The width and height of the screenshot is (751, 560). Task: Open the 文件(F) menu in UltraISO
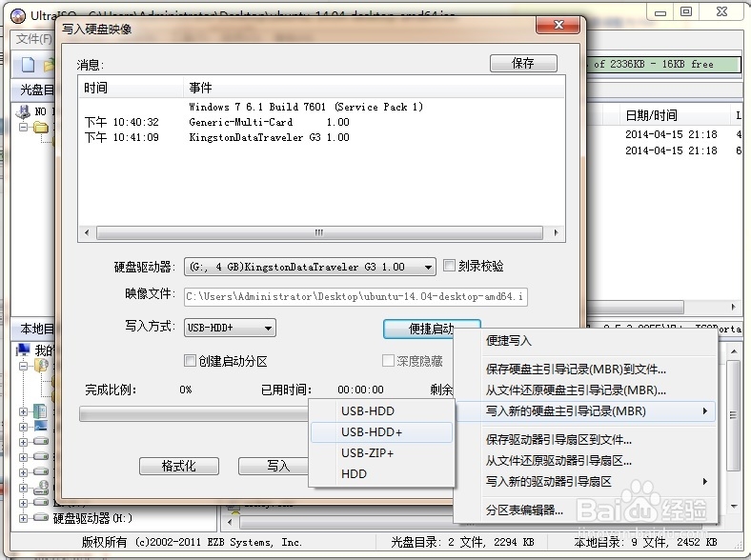[x=33, y=39]
